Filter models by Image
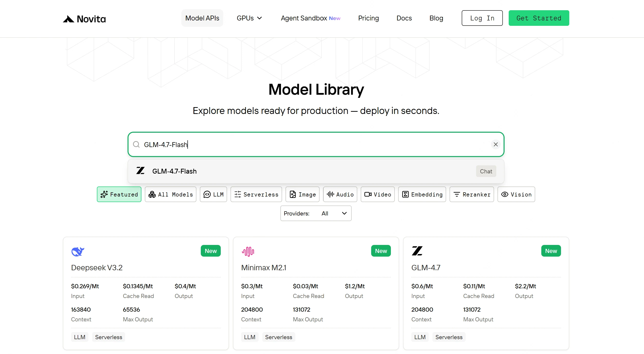 pos(303,194)
